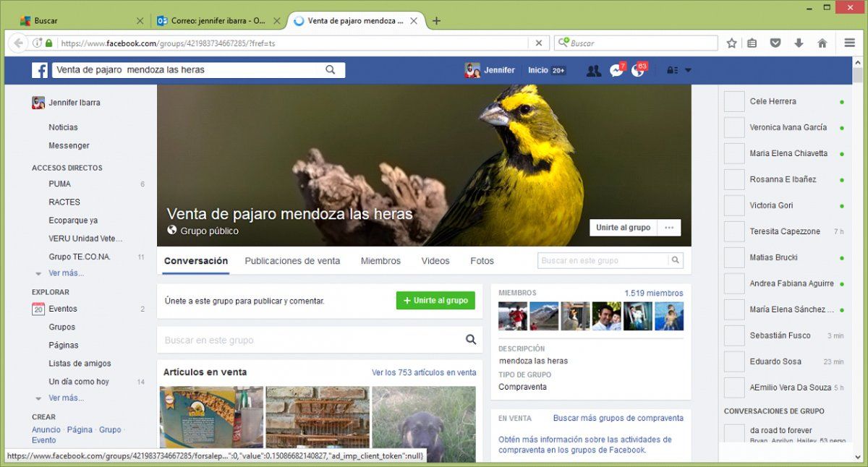Switch to Publicaciones de venta tab
This screenshot has width=868, height=467.
coord(292,261)
